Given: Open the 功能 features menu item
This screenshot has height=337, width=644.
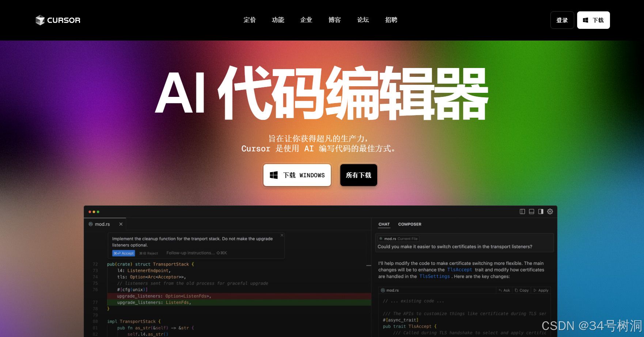Looking at the screenshot, I should 278,20.
